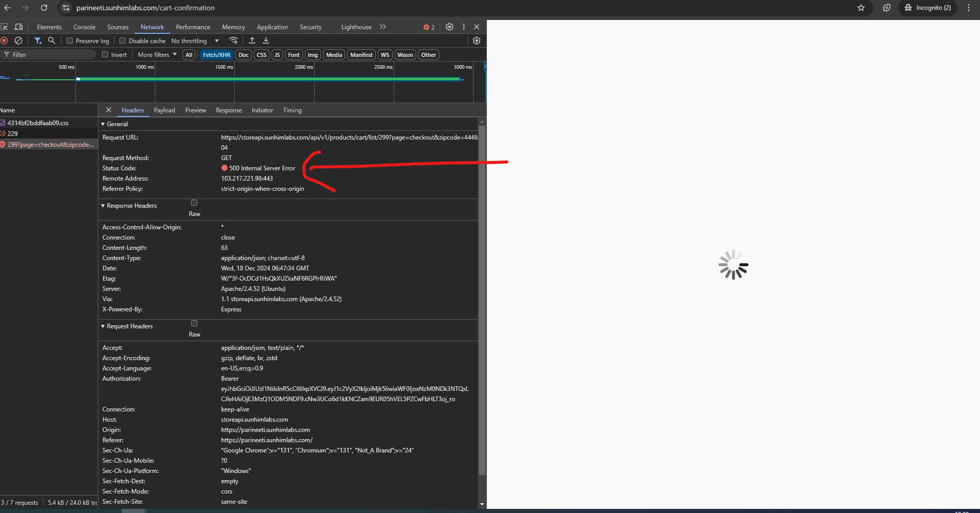Filter requests by CSS type
The image size is (980, 513).
click(x=261, y=55)
